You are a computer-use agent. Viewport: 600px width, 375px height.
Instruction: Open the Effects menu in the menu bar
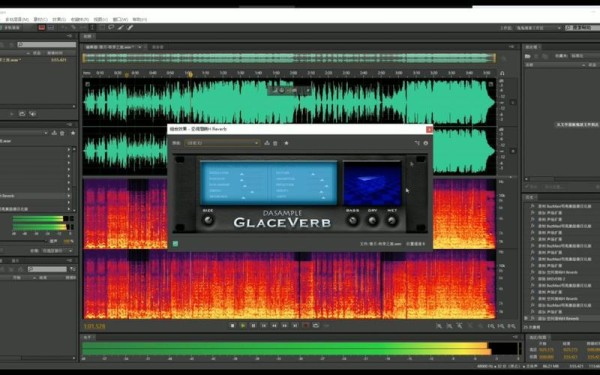coord(59,19)
